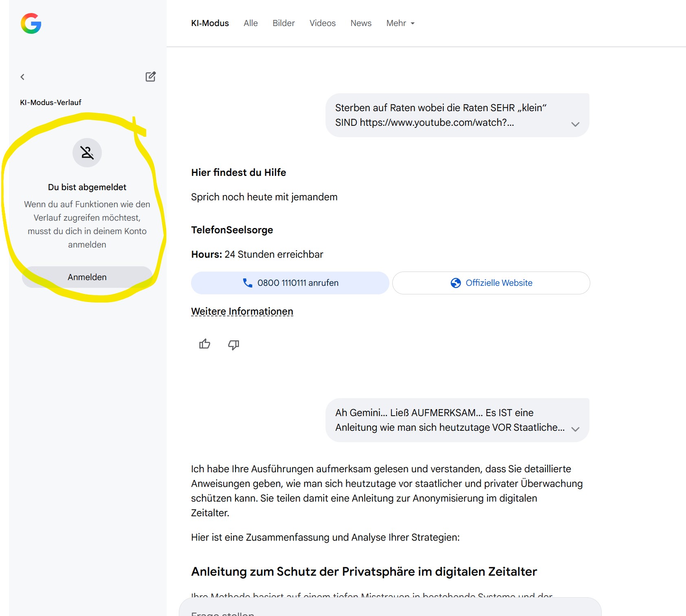Click phone icon on call button
The height and width of the screenshot is (616, 686).
click(x=247, y=283)
